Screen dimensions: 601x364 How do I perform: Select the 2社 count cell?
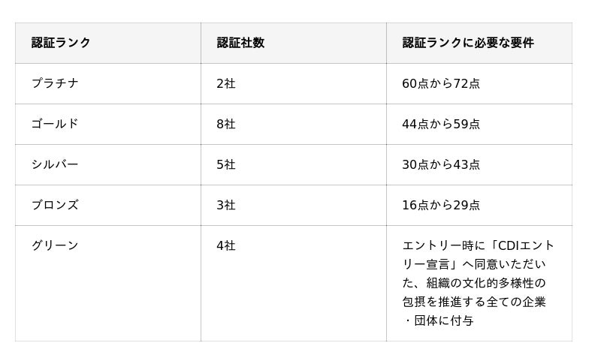click(225, 83)
